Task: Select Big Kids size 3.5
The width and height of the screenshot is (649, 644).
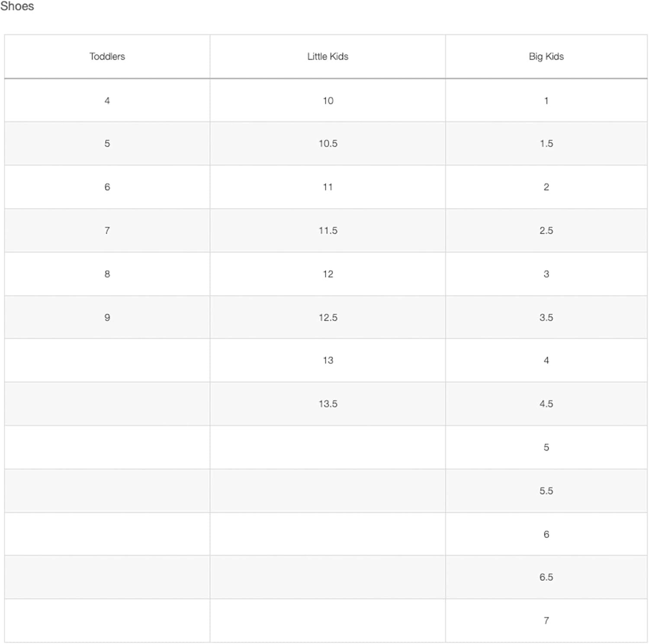Action: [546, 317]
